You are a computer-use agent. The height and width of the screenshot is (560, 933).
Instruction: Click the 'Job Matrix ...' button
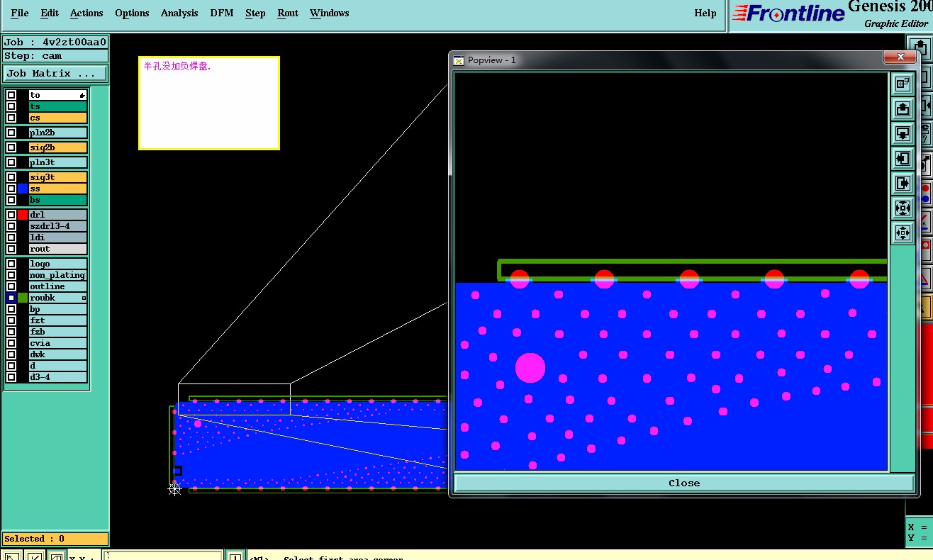tap(55, 73)
